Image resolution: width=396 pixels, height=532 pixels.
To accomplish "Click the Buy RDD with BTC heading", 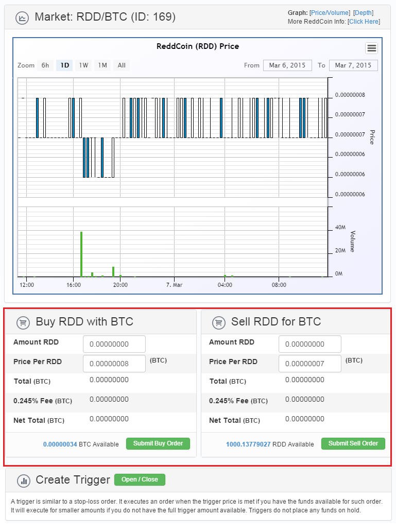I will click(x=84, y=322).
